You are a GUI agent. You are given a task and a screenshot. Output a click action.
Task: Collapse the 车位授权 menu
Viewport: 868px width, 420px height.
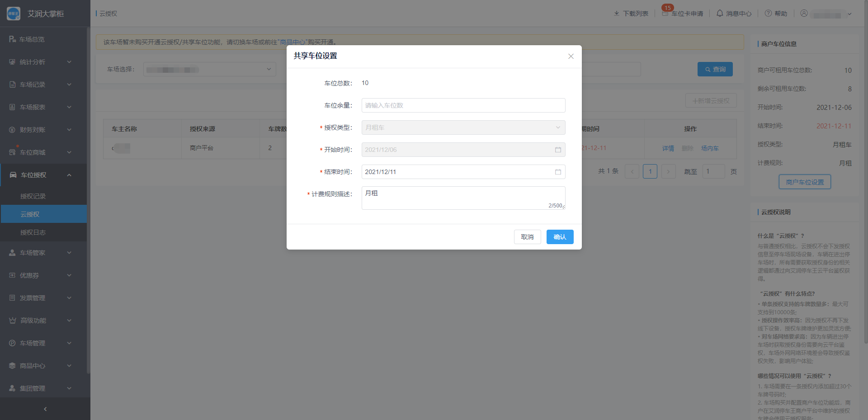pyautogui.click(x=43, y=175)
